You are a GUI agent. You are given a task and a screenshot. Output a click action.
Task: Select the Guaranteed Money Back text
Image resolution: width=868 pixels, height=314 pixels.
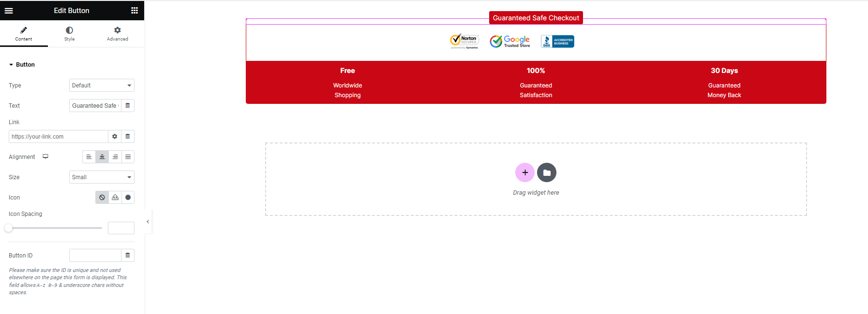coord(724,90)
